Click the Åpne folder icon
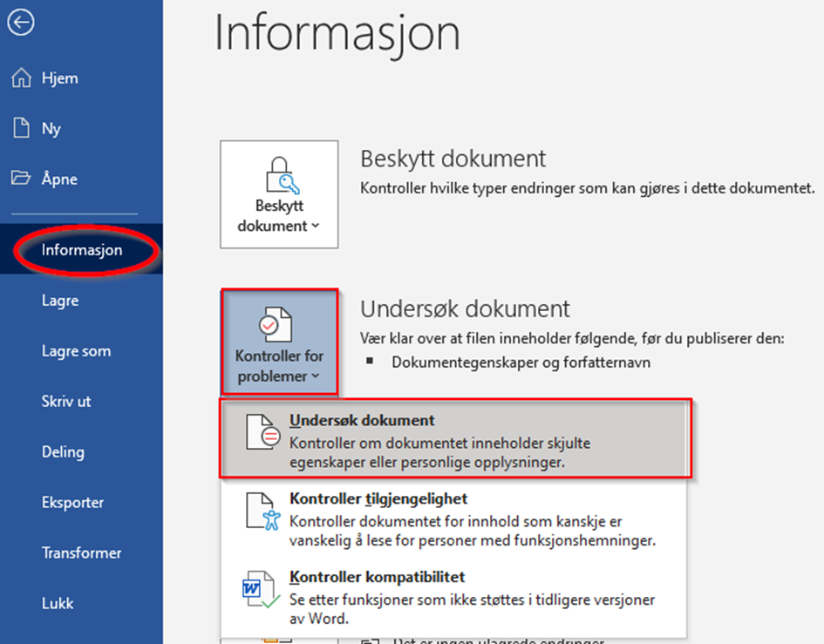This screenshot has width=824, height=644. (21, 180)
